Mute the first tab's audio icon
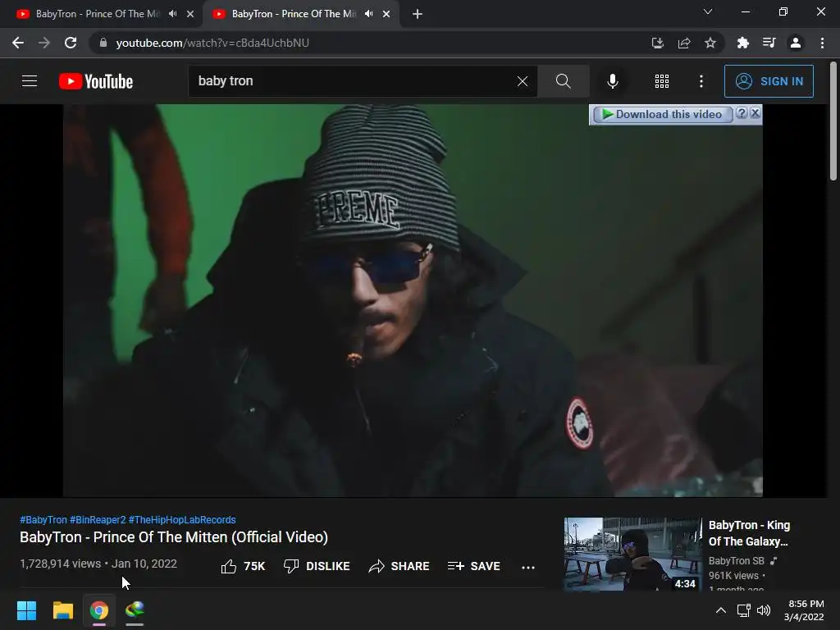Screen dimensions: 840x630 tap(172, 14)
